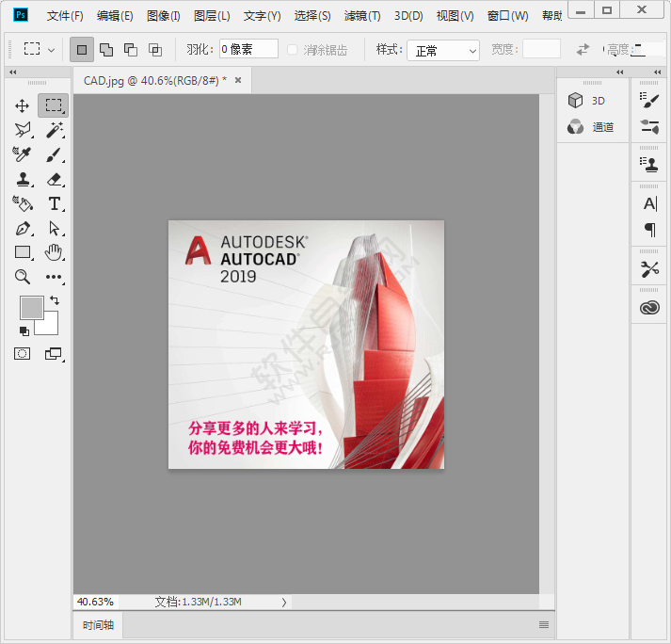
Task: Click the foreground gray color swatch
Action: point(31,307)
